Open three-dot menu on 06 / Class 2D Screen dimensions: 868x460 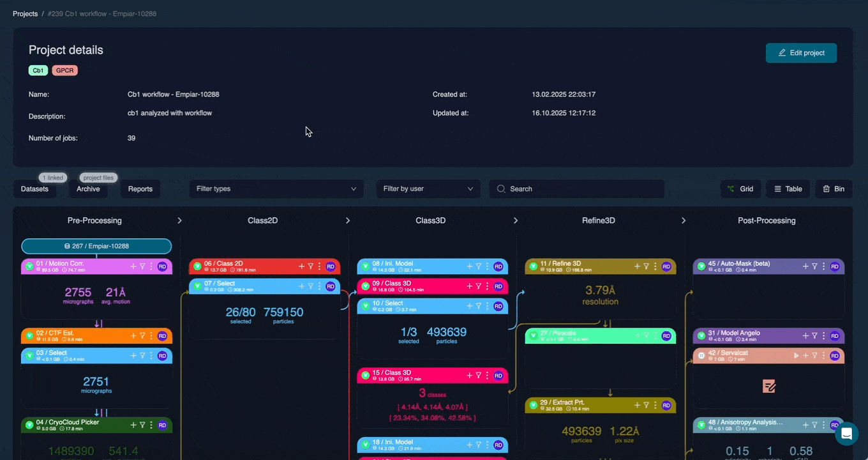point(319,266)
